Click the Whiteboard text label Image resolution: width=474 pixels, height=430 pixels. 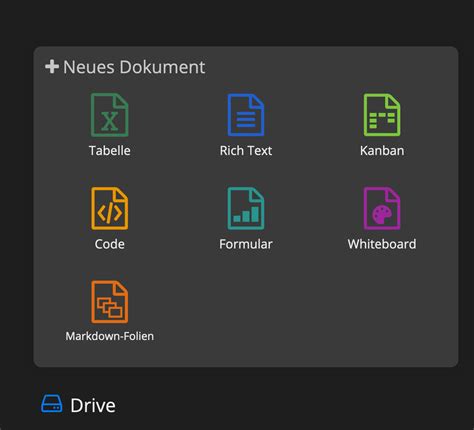(x=382, y=244)
